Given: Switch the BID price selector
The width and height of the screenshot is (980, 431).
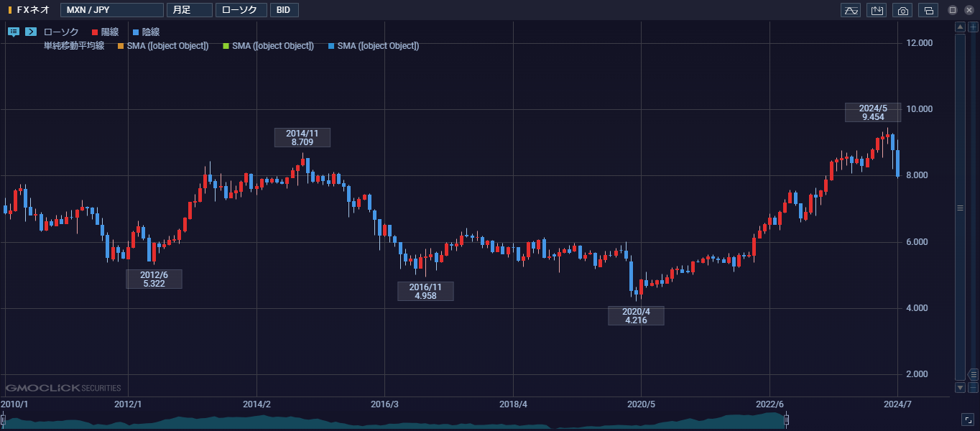Looking at the screenshot, I should (x=284, y=10).
